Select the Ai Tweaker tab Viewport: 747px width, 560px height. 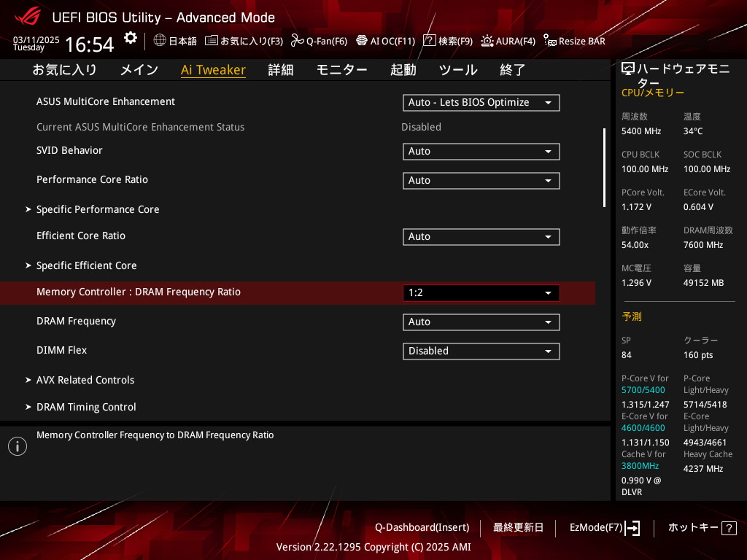[x=214, y=70]
